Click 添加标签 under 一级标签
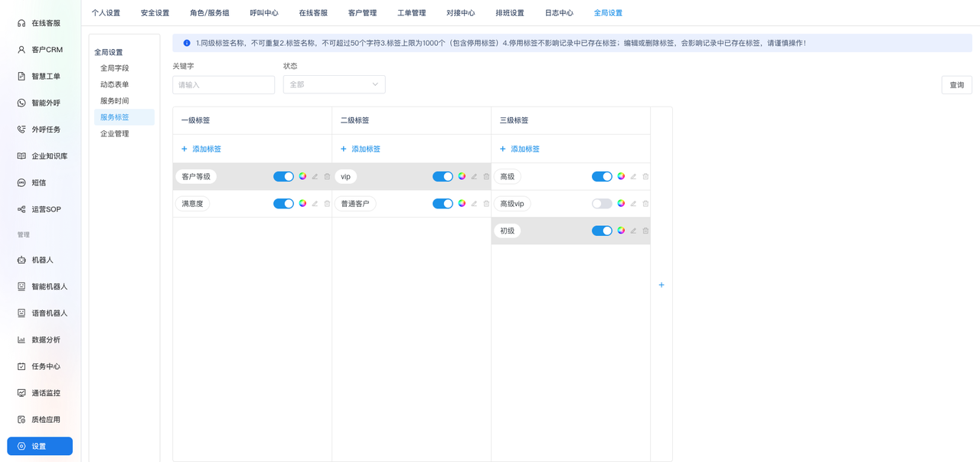This screenshot has height=462, width=980. (x=201, y=149)
